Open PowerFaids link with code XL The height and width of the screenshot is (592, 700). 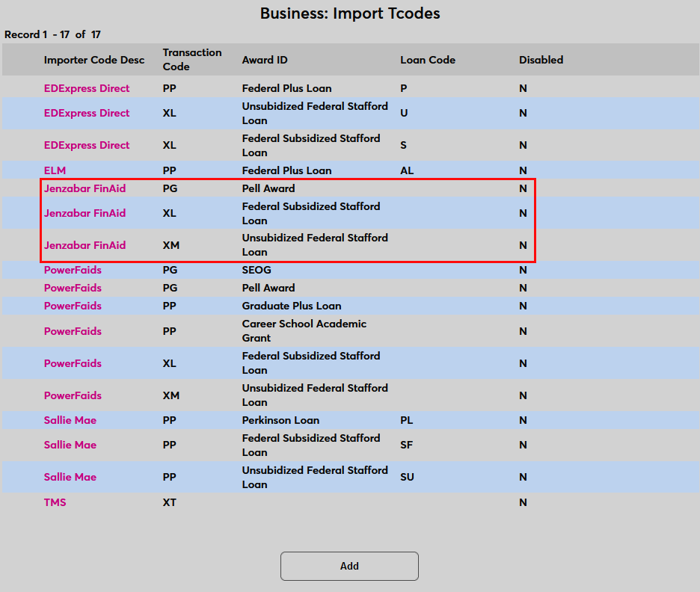click(73, 363)
